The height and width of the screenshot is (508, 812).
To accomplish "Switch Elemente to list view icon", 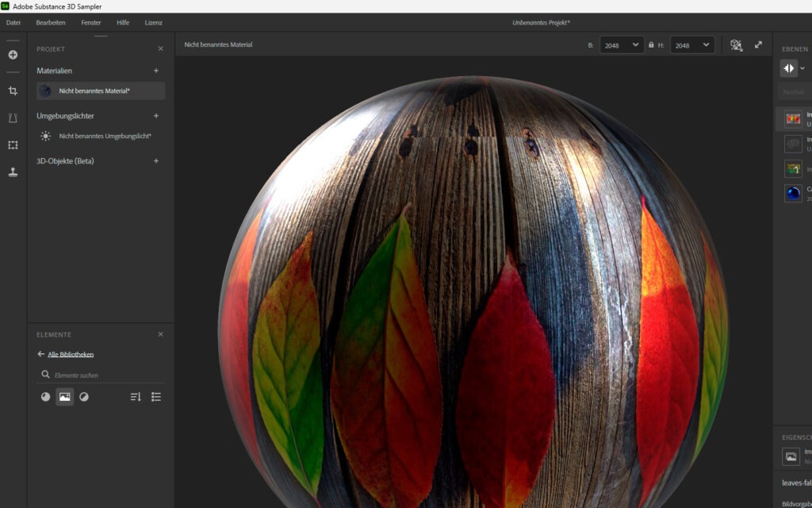I will 156,397.
